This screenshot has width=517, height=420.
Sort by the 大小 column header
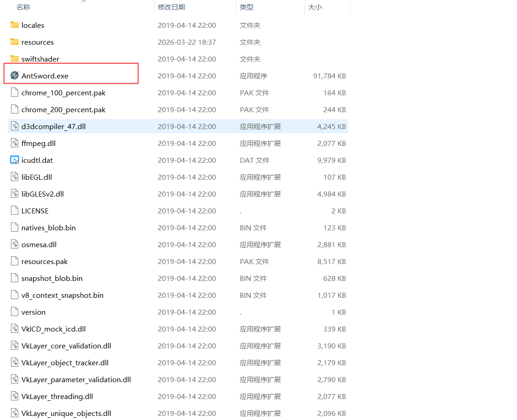point(315,7)
